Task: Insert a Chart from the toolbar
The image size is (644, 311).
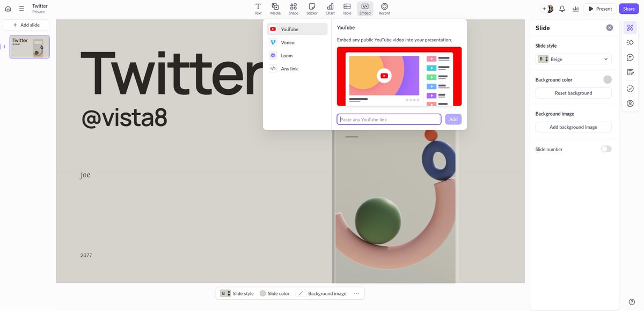Action: (x=330, y=9)
